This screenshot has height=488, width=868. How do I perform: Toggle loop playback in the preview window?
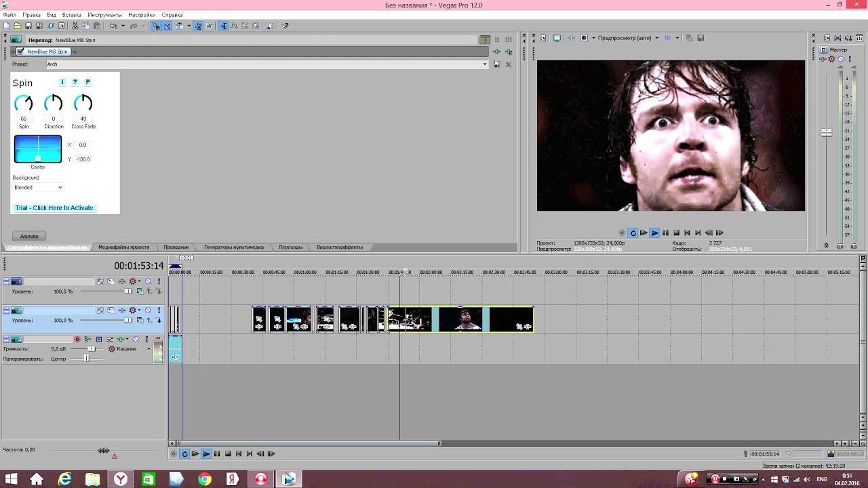point(633,232)
